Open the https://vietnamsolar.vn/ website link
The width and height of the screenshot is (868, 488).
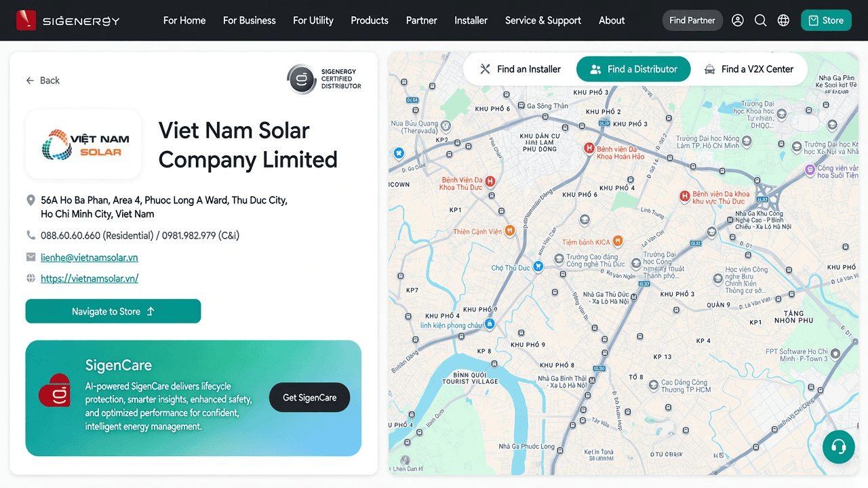tap(90, 279)
